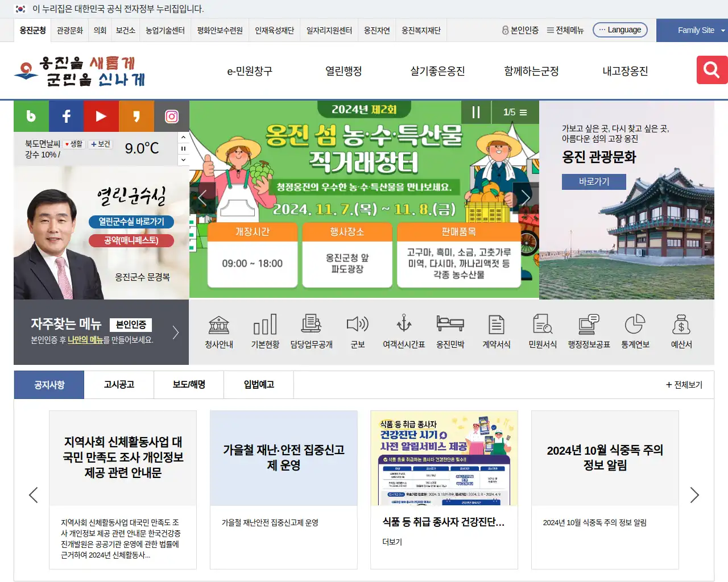Open the red search magnifier button

coord(712,70)
